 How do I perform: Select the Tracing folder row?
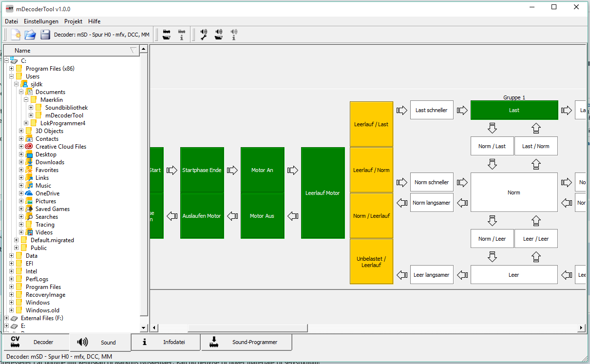click(x=45, y=225)
